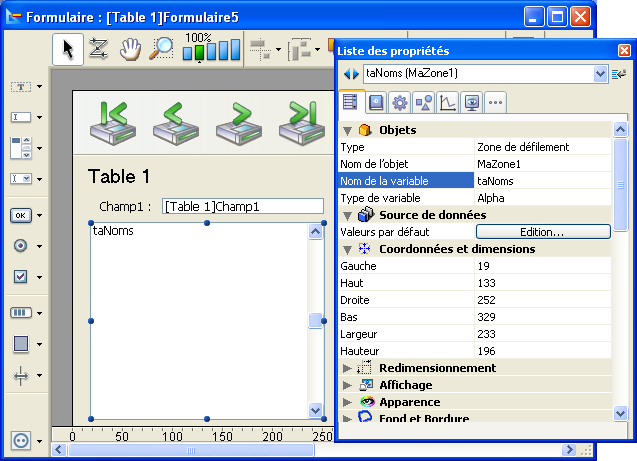
Task: Open the graph Values properties tab
Action: (x=447, y=101)
